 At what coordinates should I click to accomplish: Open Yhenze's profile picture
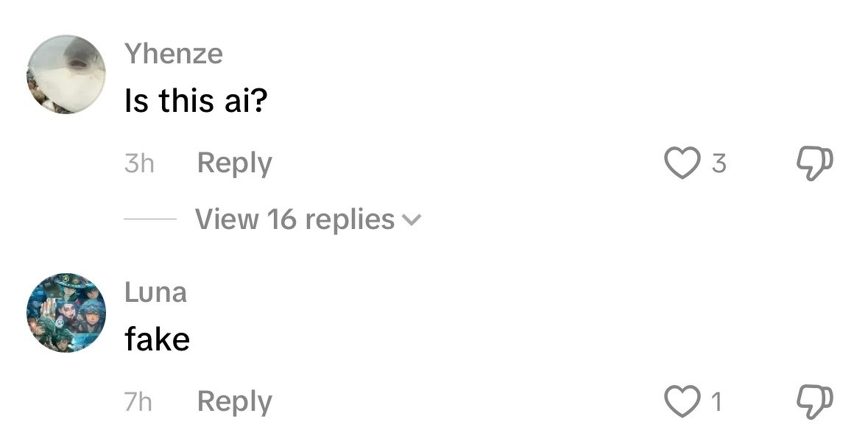coord(66,74)
